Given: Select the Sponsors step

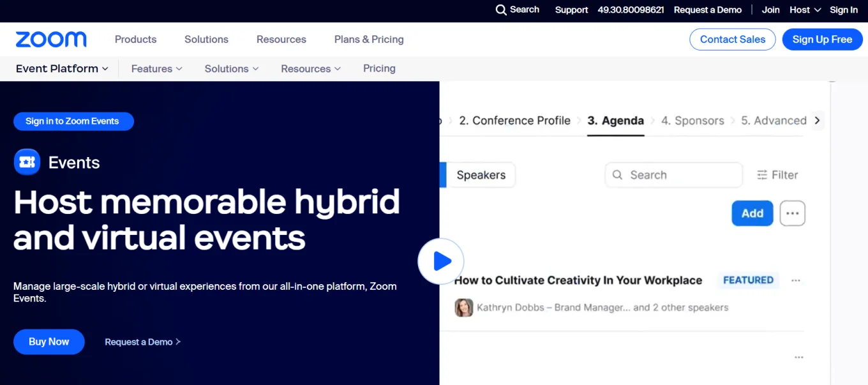Looking at the screenshot, I should pyautogui.click(x=692, y=121).
